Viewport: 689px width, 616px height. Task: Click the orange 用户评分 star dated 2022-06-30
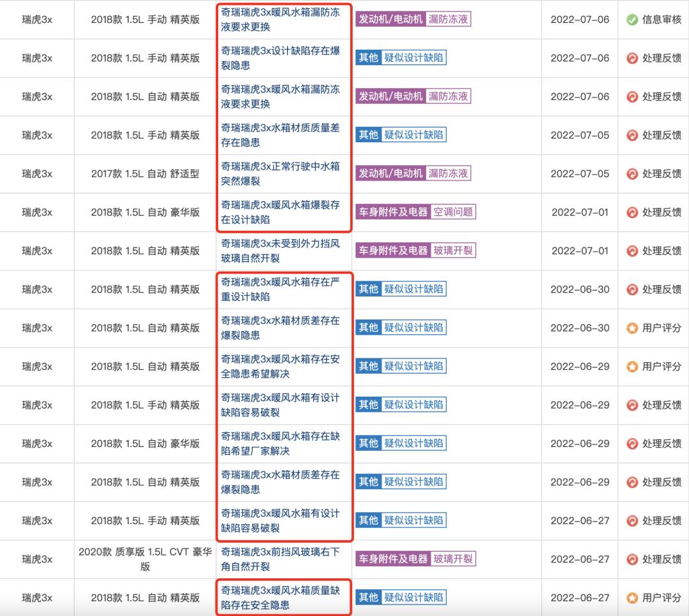click(x=633, y=328)
